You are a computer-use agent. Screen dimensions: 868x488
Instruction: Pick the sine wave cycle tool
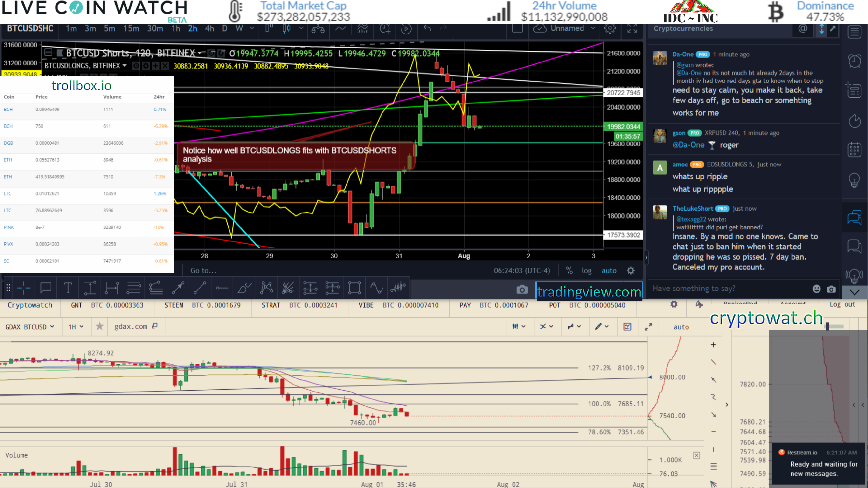[376, 288]
